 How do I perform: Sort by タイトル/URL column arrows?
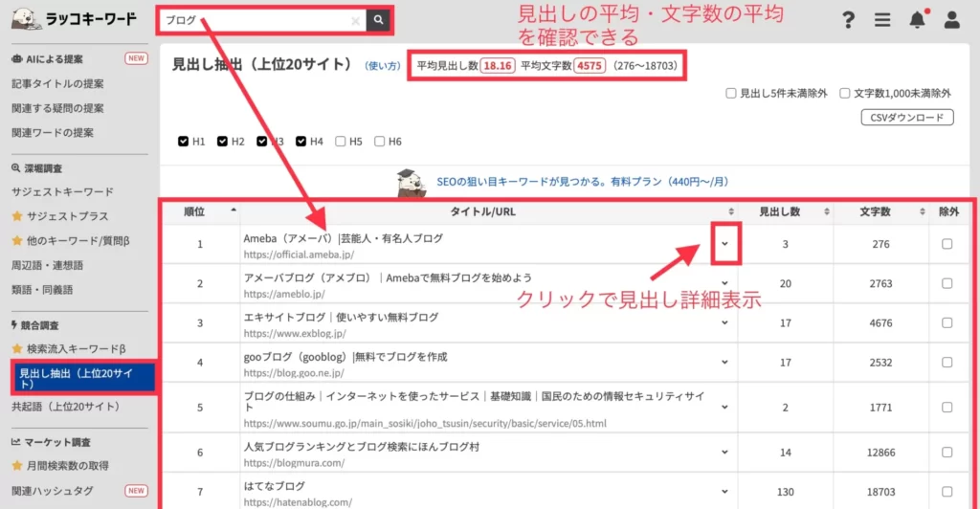click(730, 211)
